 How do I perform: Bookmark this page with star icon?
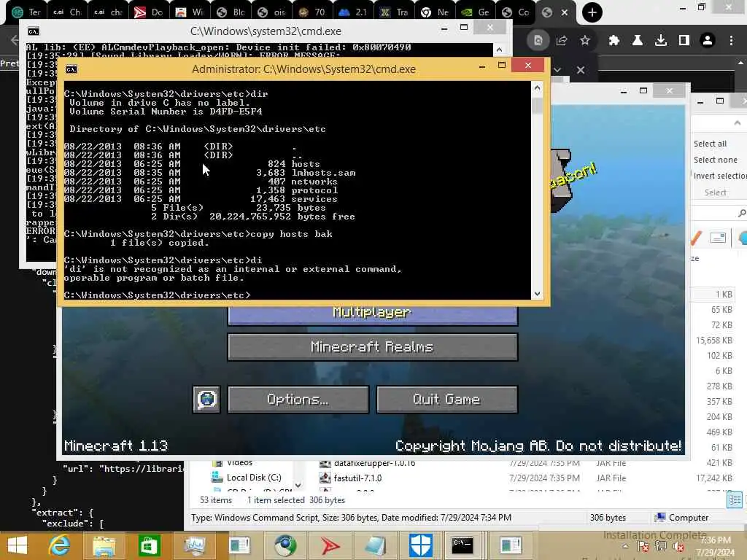pos(585,41)
